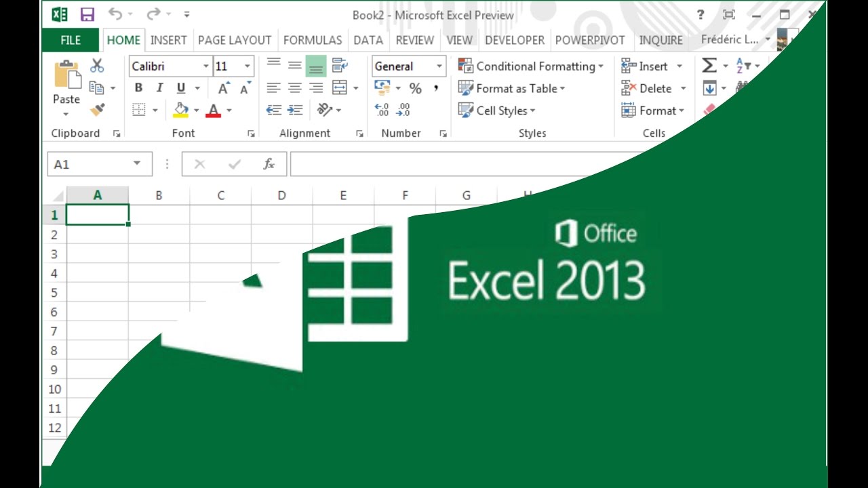The height and width of the screenshot is (488, 868).
Task: Click Decrease Decimal icon
Action: tap(404, 110)
